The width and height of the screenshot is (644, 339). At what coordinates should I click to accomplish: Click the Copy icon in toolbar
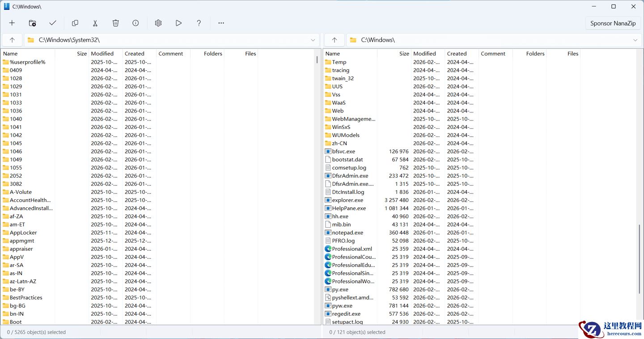click(75, 23)
